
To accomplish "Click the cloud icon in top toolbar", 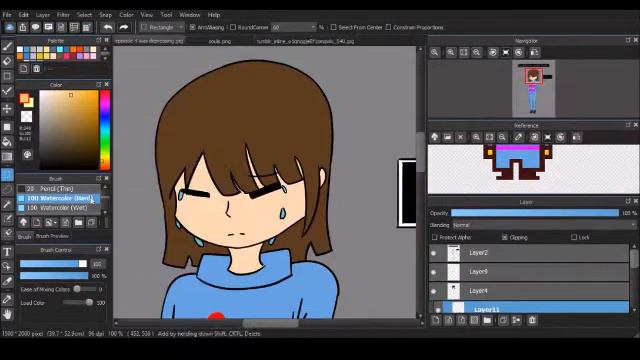I will [10, 27].
